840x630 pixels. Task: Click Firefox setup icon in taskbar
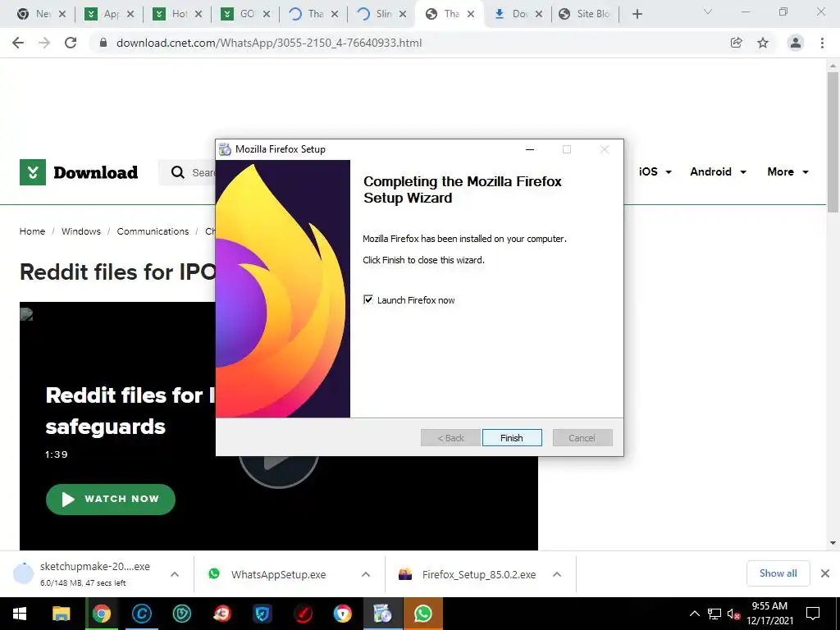pyautogui.click(x=382, y=614)
